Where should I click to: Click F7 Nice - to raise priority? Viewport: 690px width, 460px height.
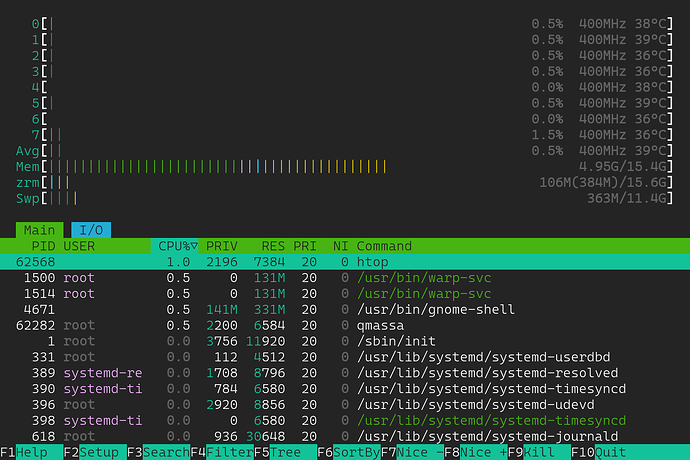[412, 452]
